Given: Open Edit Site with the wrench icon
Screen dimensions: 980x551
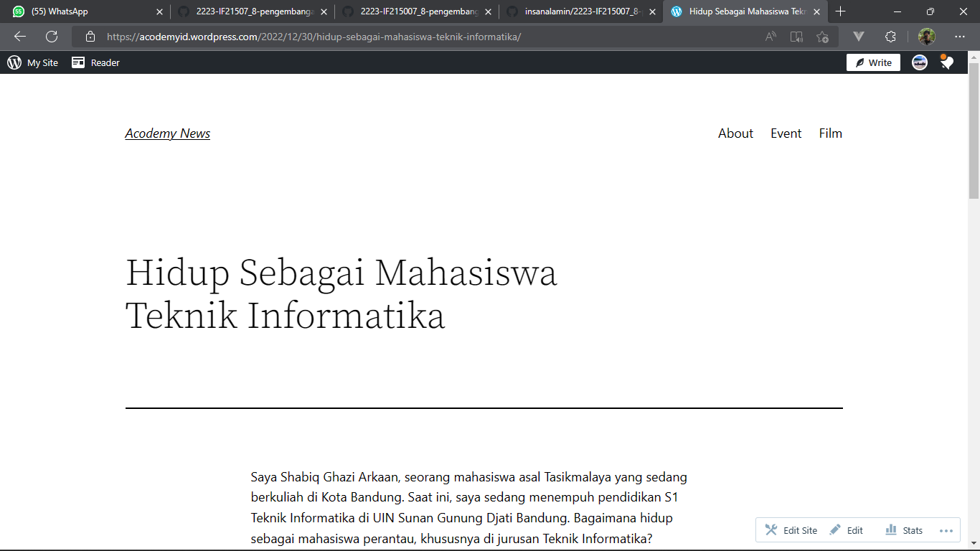Looking at the screenshot, I should (790, 529).
